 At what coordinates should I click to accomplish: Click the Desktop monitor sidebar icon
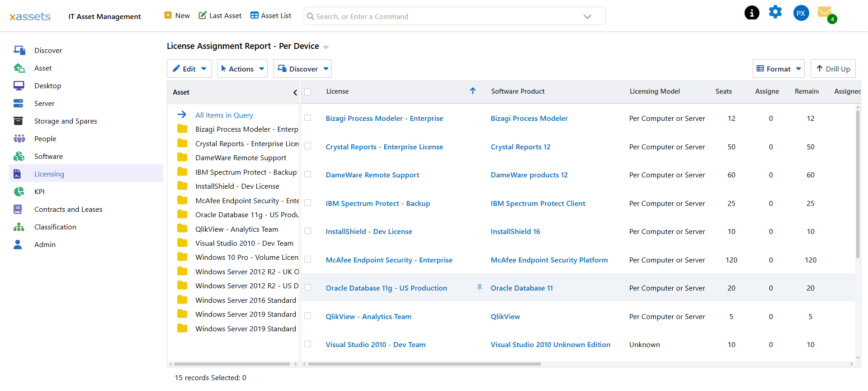(19, 86)
